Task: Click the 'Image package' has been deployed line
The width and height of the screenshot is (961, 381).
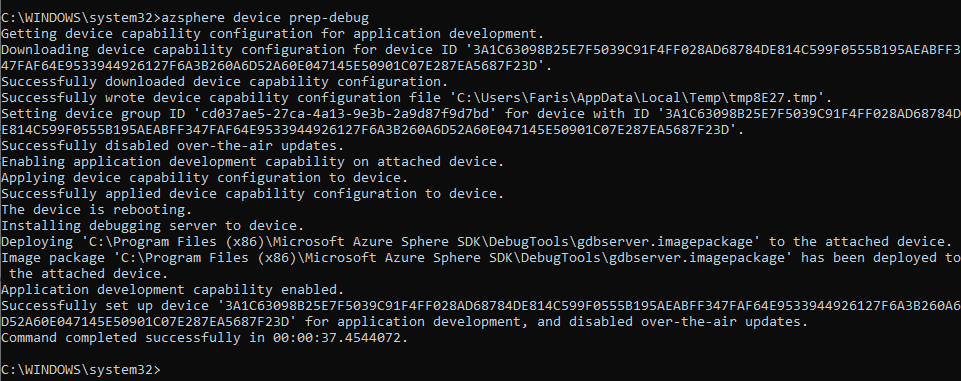Action: [x=480, y=257]
